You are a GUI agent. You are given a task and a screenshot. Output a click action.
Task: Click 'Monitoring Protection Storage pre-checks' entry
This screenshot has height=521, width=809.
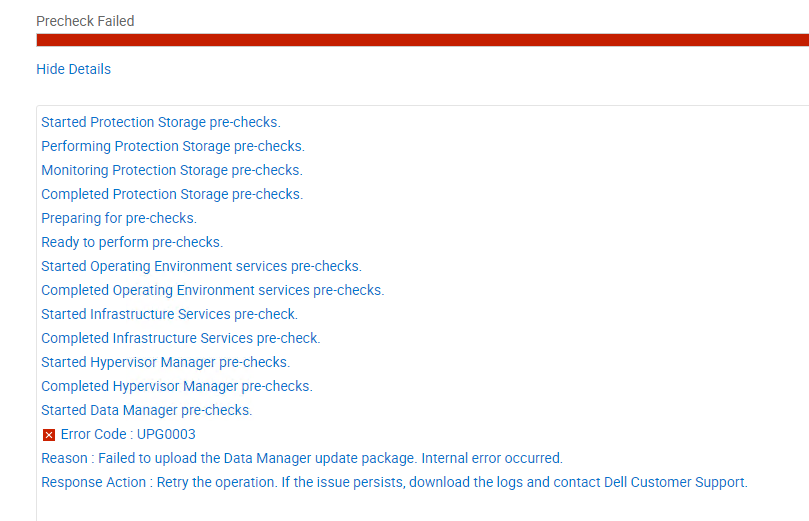[171, 170]
